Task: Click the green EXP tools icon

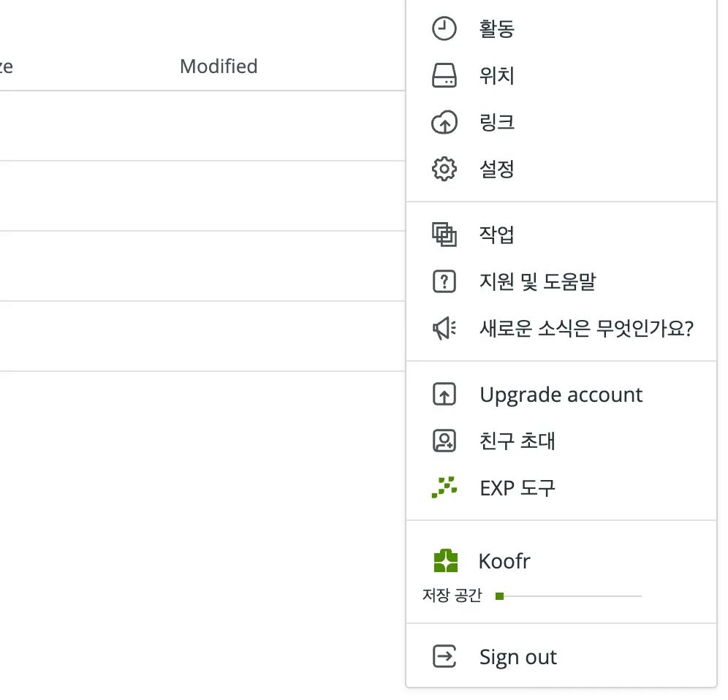Action: (x=444, y=487)
